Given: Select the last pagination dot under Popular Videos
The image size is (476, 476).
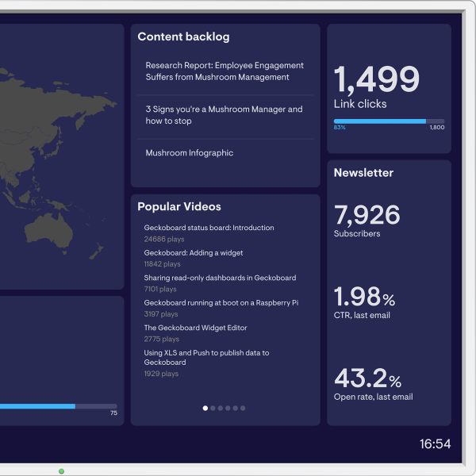Looking at the screenshot, I should [243, 408].
